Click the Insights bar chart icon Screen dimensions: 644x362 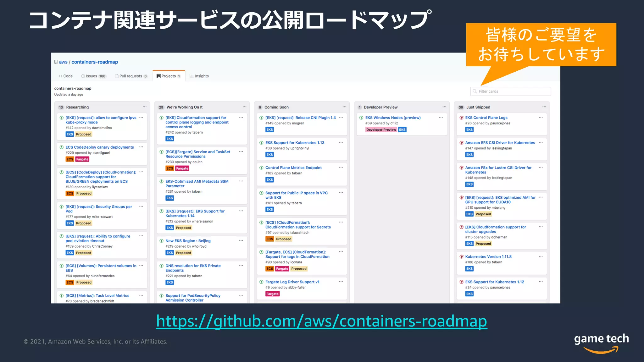pos(192,76)
